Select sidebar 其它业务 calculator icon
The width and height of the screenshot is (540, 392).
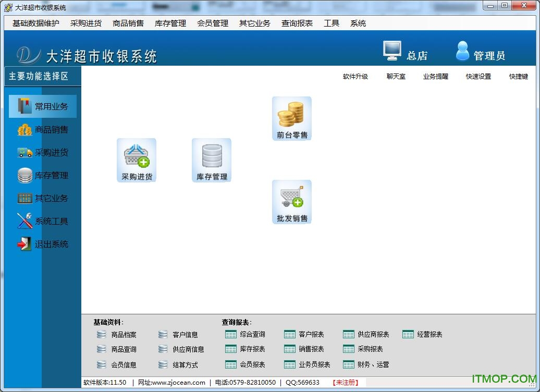[x=25, y=198]
